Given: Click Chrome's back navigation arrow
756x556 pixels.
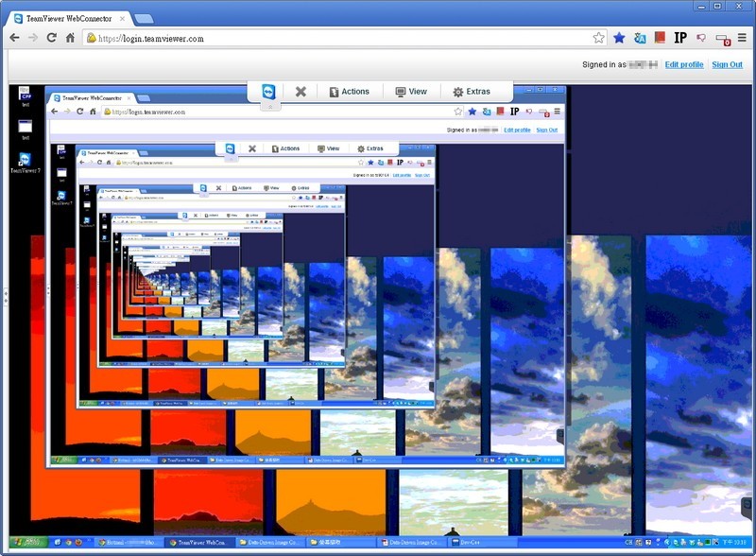Looking at the screenshot, I should tap(14, 38).
